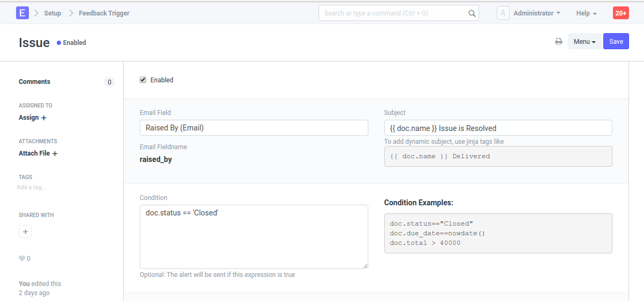This screenshot has width=644, height=301.
Task: Focus the Condition text area
Action: pyautogui.click(x=254, y=236)
